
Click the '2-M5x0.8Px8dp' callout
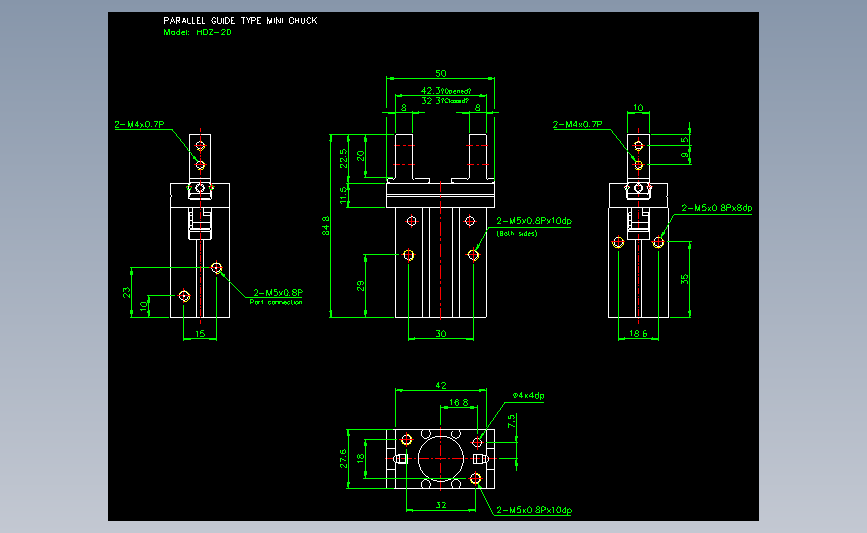click(717, 208)
